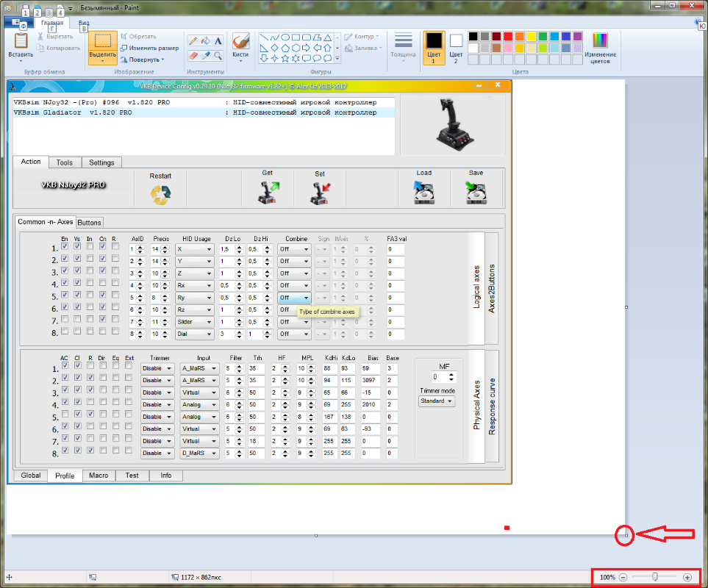Open the Global bottom tab
This screenshot has width=708, height=588.
click(x=31, y=476)
